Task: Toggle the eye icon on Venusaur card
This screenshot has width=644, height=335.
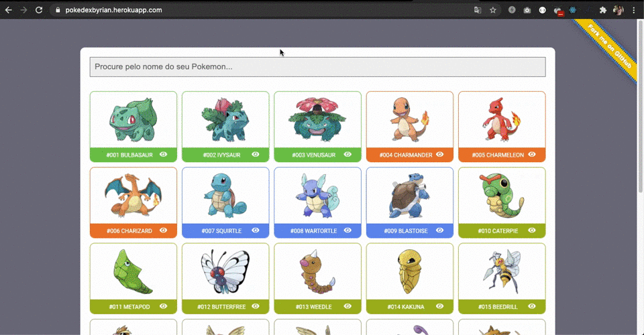Action: click(x=347, y=155)
